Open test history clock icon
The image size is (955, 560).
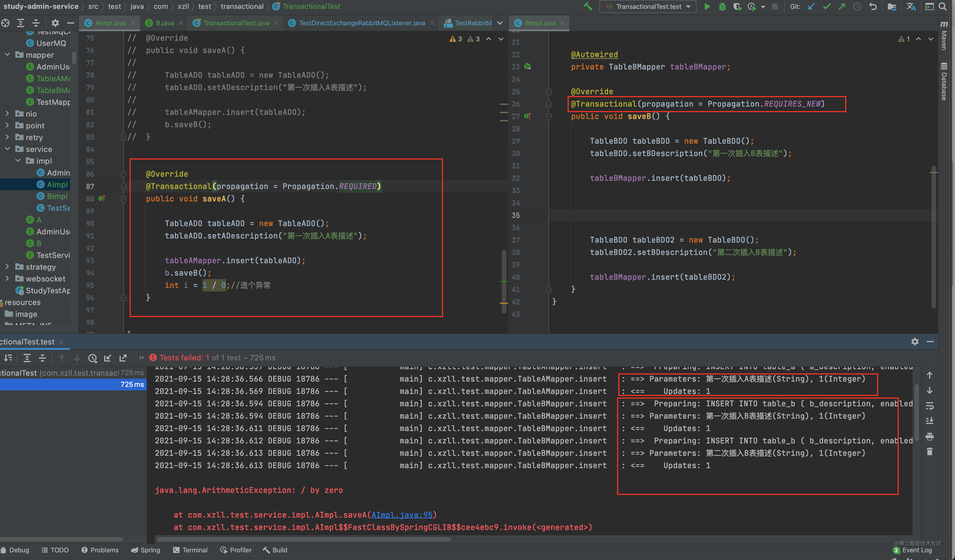pos(92,358)
